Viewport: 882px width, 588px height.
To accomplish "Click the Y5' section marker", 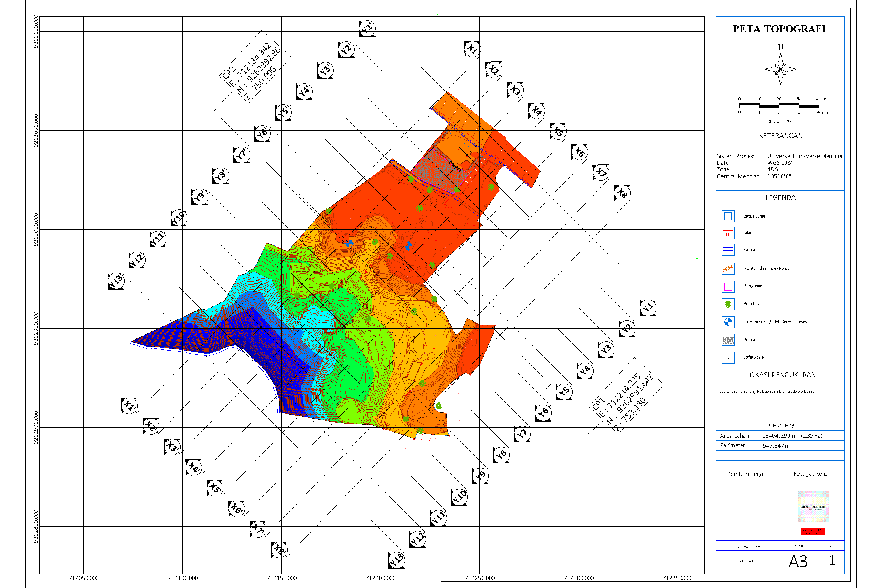I will [283, 112].
